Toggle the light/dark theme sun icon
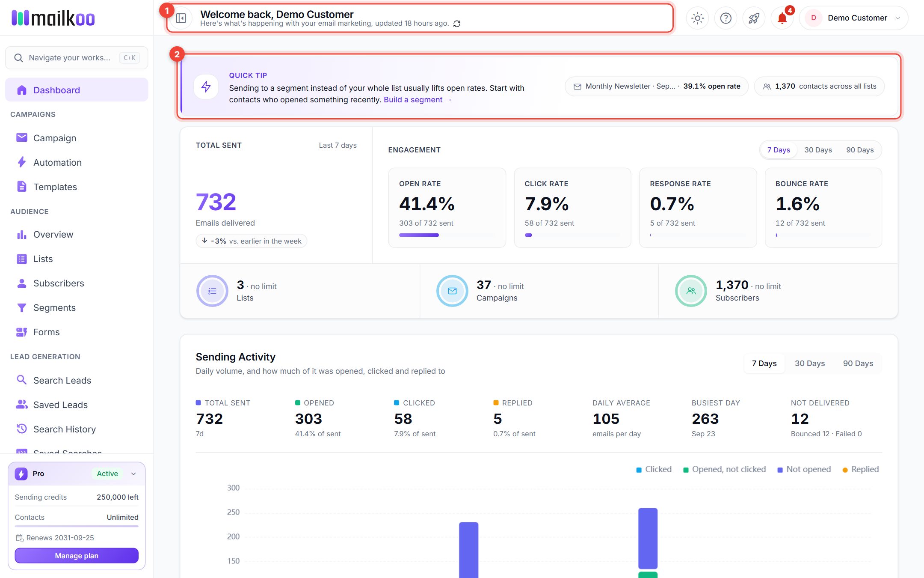The width and height of the screenshot is (924, 578). tap(697, 18)
